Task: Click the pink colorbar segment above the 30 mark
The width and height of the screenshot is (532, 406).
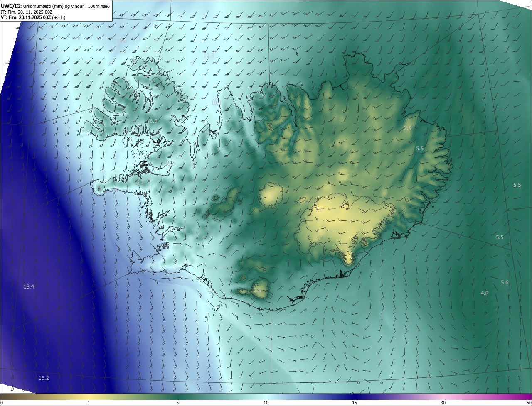Action: click(443, 397)
